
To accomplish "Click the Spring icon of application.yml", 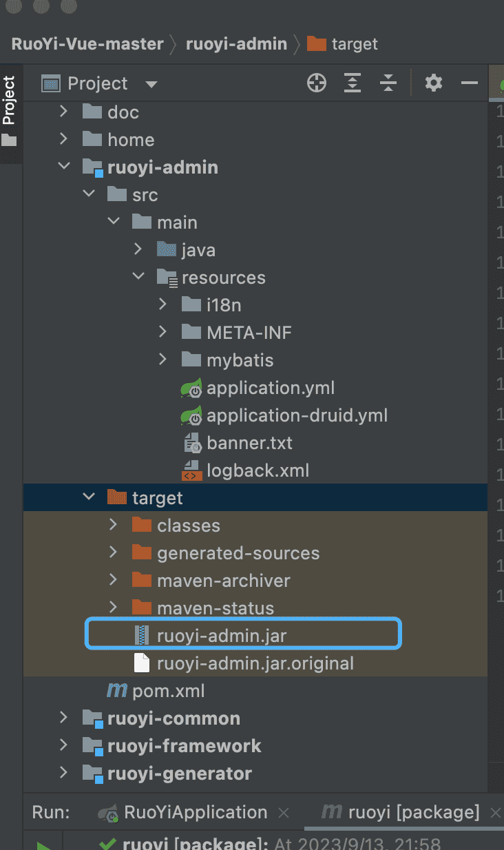I will (191, 388).
